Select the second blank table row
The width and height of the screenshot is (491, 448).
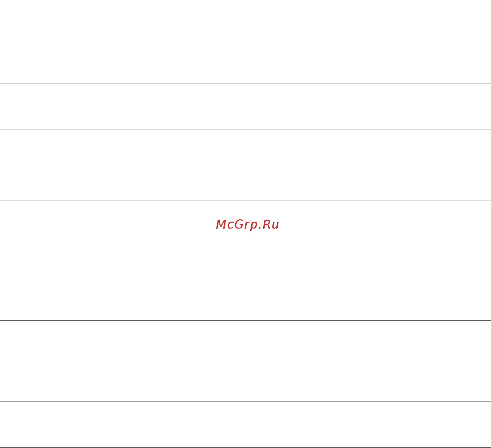pos(245,106)
